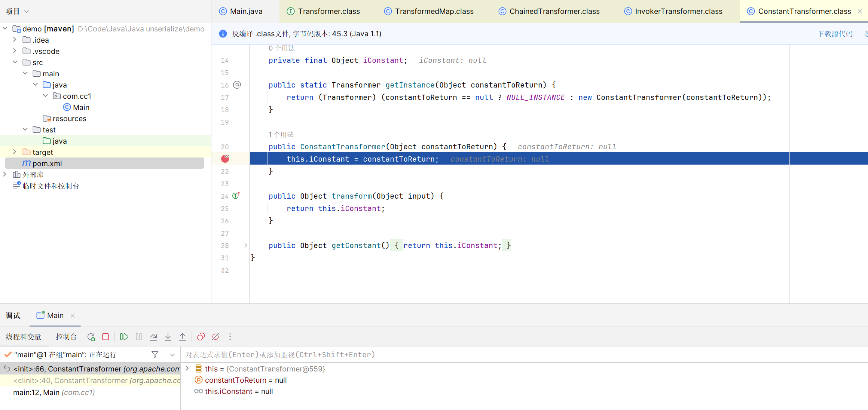Image resolution: width=868 pixels, height=410 pixels.
Task: Switch to the 线程和变量 tab
Action: click(x=23, y=337)
